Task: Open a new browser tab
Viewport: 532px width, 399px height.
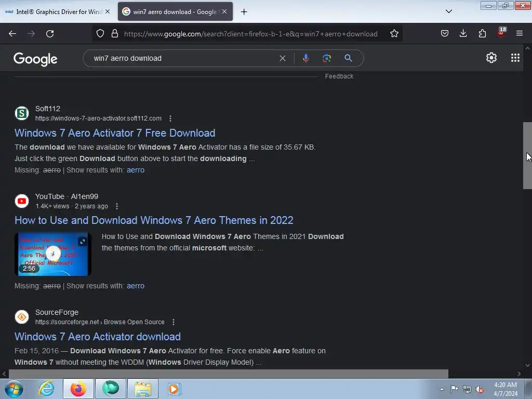Action: 244,12
